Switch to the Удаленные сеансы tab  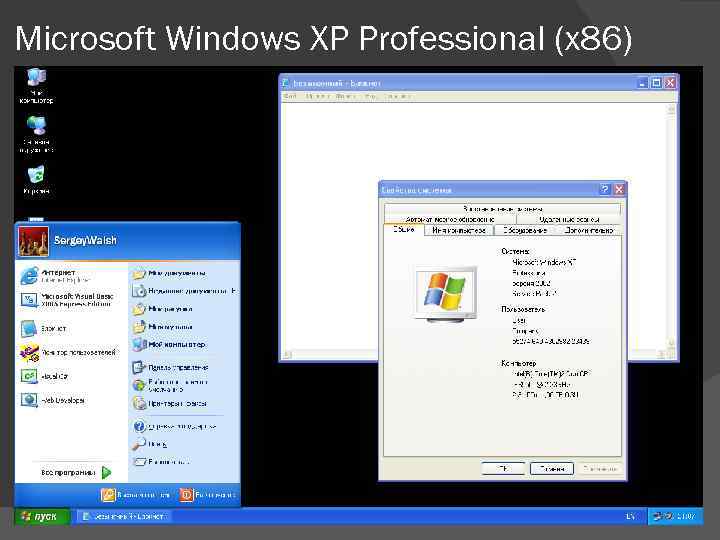[x=569, y=219]
